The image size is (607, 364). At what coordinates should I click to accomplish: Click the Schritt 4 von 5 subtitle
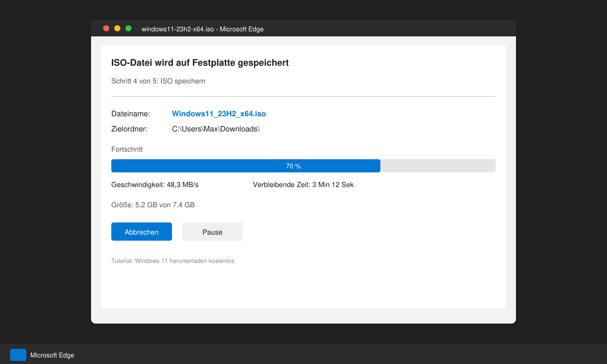pyautogui.click(x=158, y=81)
